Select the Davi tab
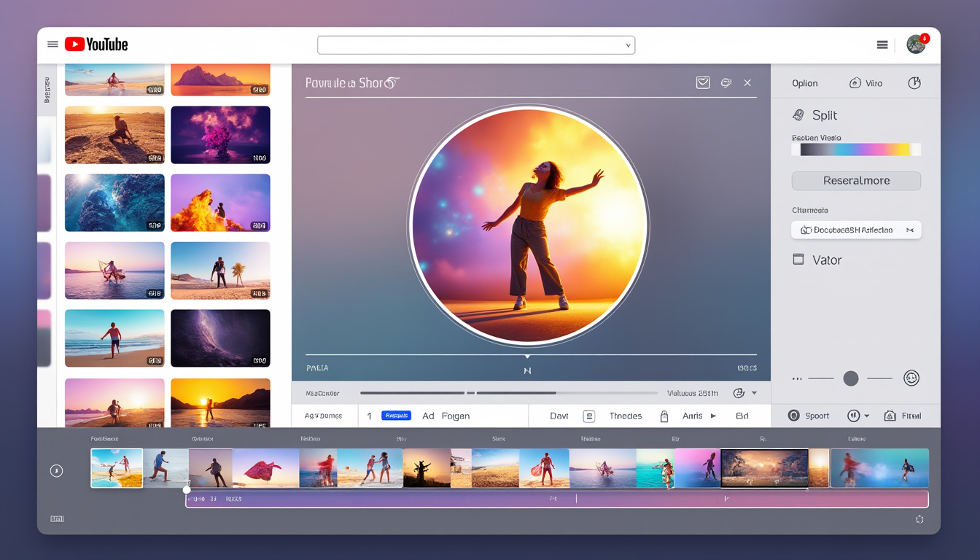The height and width of the screenshot is (560, 980). [x=559, y=416]
